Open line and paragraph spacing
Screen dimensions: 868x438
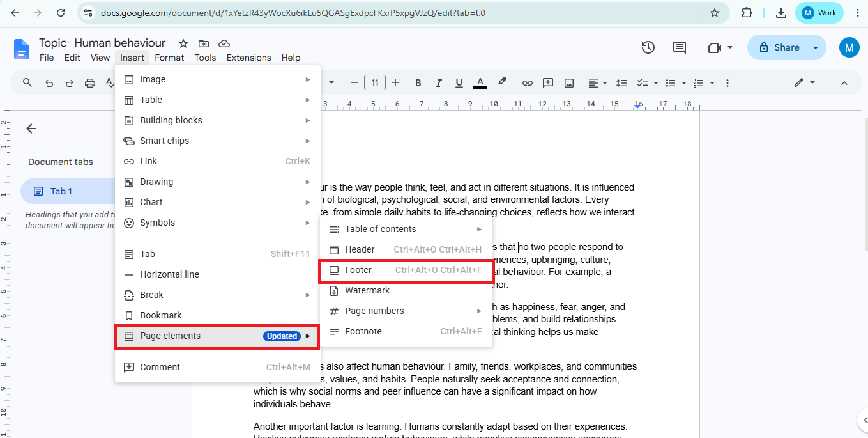621,82
